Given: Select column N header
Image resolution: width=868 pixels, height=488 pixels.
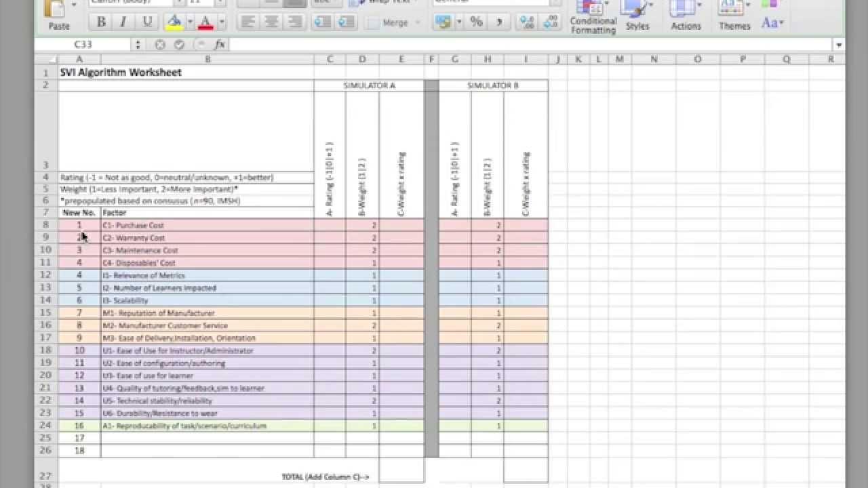Looking at the screenshot, I should point(654,59).
